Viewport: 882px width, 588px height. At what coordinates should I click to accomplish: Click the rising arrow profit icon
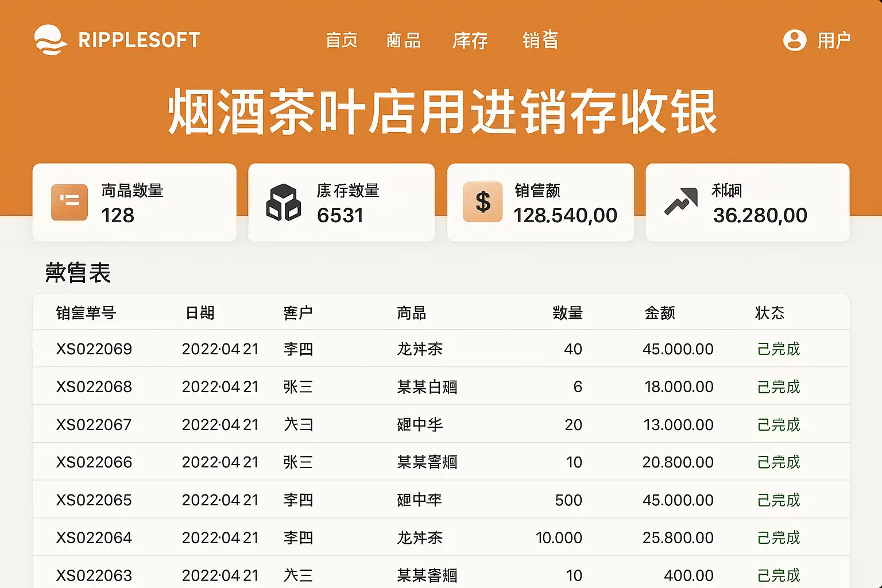(x=681, y=202)
